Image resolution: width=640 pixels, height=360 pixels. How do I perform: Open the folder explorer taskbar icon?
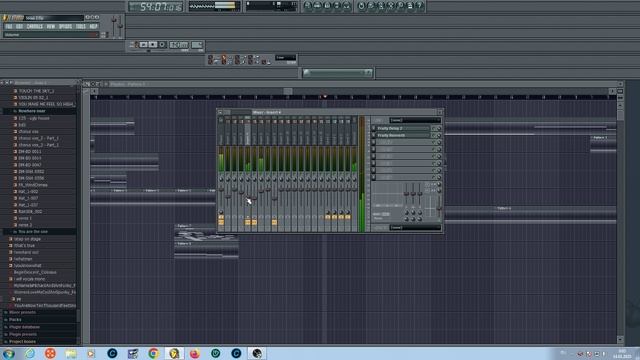point(71,353)
